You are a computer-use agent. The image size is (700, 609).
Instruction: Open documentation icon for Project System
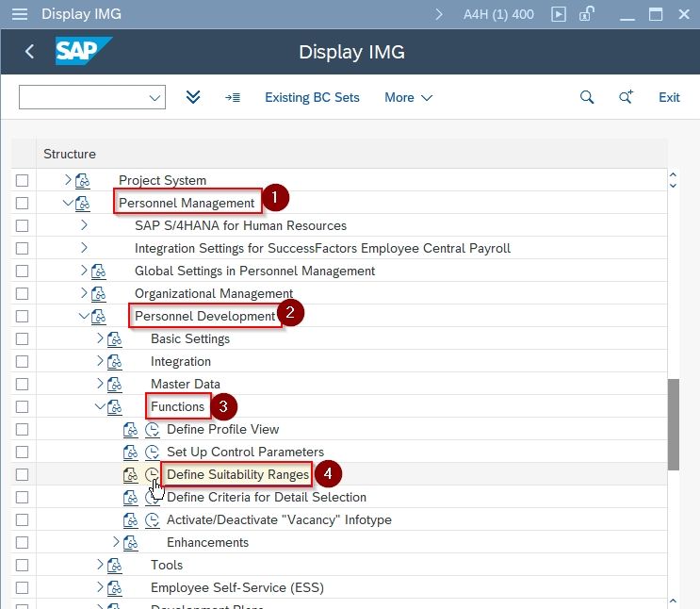point(82,180)
